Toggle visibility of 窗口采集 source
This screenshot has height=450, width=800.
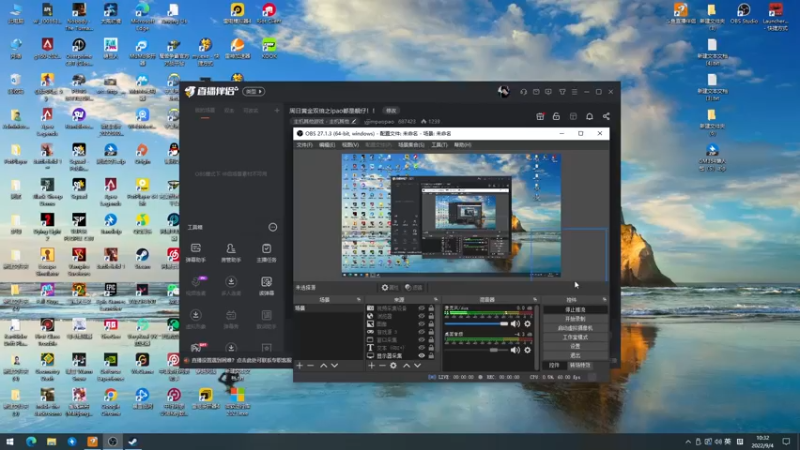(421, 340)
